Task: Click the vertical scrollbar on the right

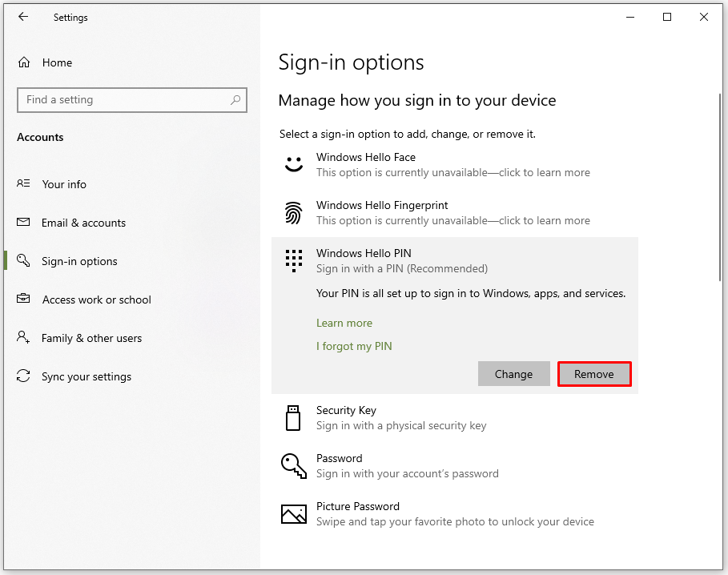Action: pyautogui.click(x=720, y=187)
